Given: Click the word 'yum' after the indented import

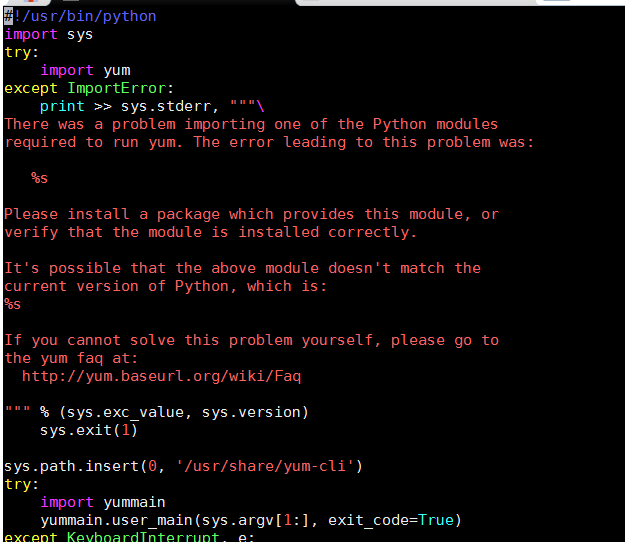Looking at the screenshot, I should (x=117, y=71).
